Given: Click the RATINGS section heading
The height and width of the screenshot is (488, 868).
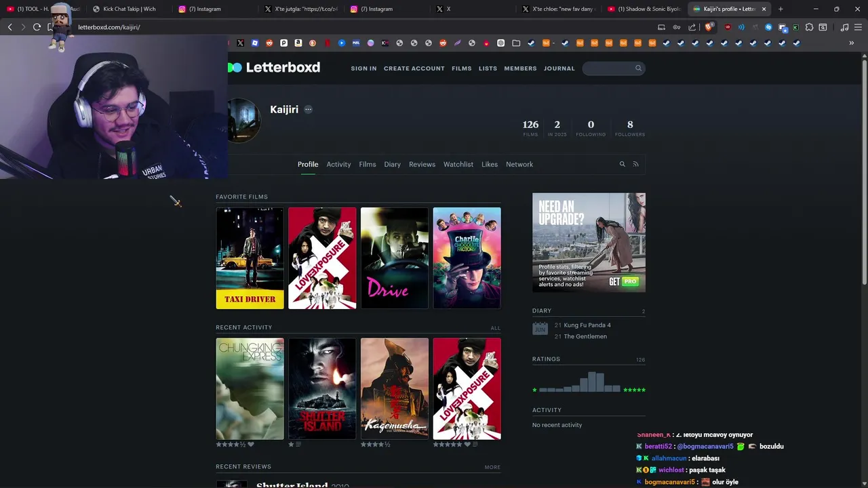Looking at the screenshot, I should (546, 359).
